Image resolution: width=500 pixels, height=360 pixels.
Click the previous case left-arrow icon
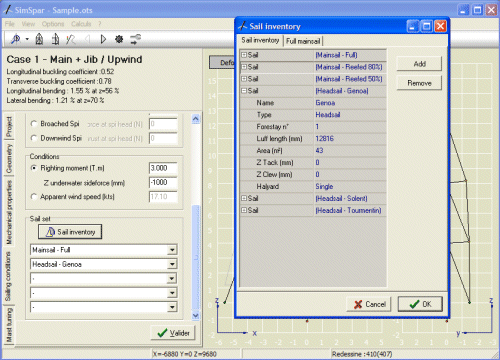88,39
